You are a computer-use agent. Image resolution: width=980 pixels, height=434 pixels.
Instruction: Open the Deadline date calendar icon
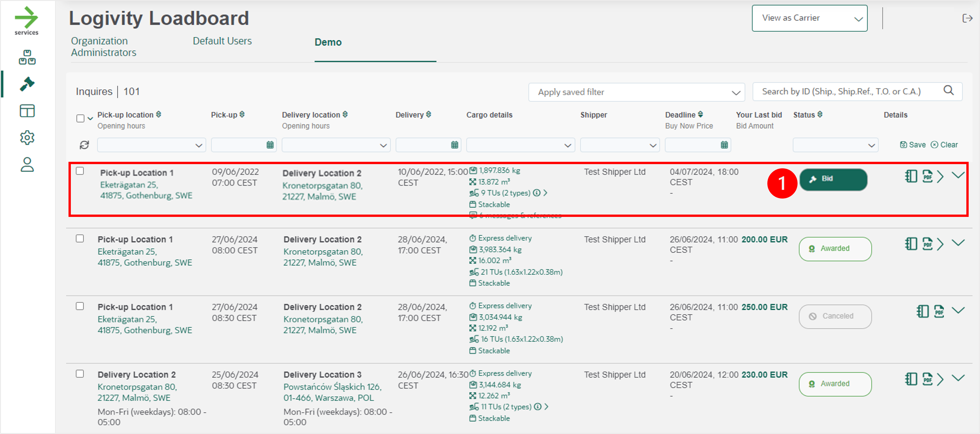(x=724, y=145)
